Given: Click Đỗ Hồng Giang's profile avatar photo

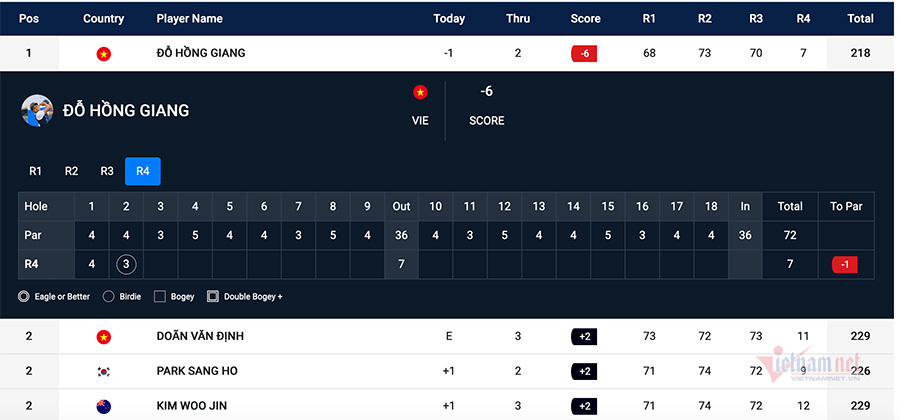Looking at the screenshot, I should click(x=37, y=110).
